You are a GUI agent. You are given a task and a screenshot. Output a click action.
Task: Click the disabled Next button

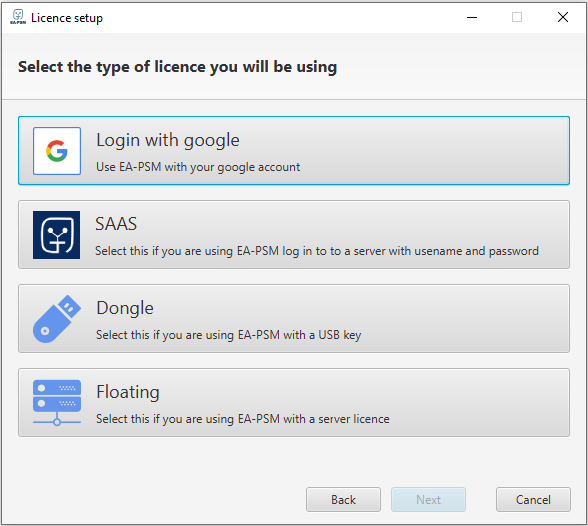coord(428,499)
